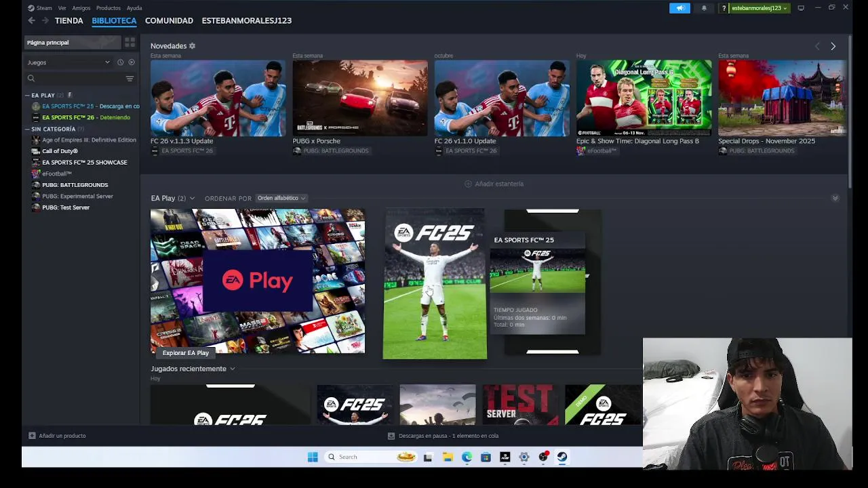868x488 pixels.
Task: Open Special Drops November 2025 news thumbnail
Action: (783, 98)
